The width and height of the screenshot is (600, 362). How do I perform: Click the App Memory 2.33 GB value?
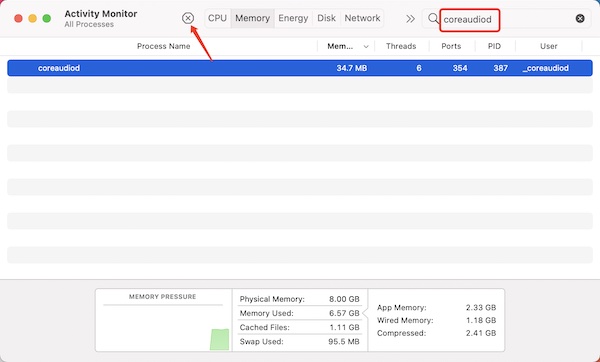click(481, 307)
